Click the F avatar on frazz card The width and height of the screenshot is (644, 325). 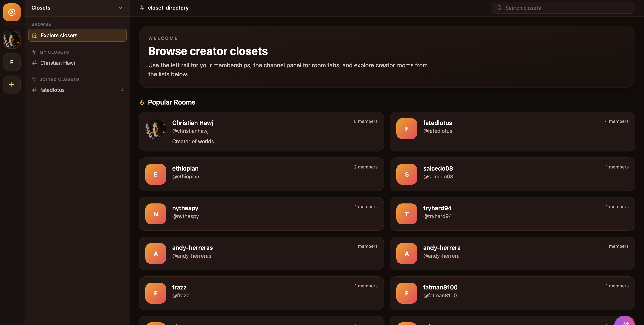click(x=156, y=293)
